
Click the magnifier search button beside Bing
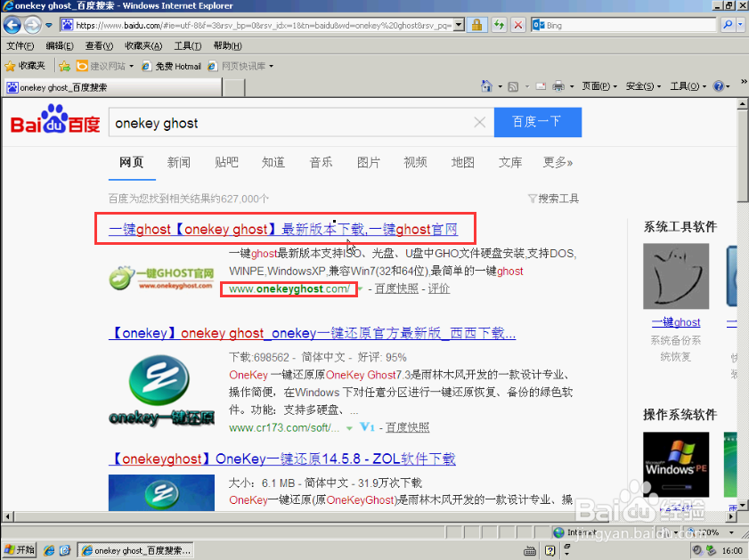728,25
